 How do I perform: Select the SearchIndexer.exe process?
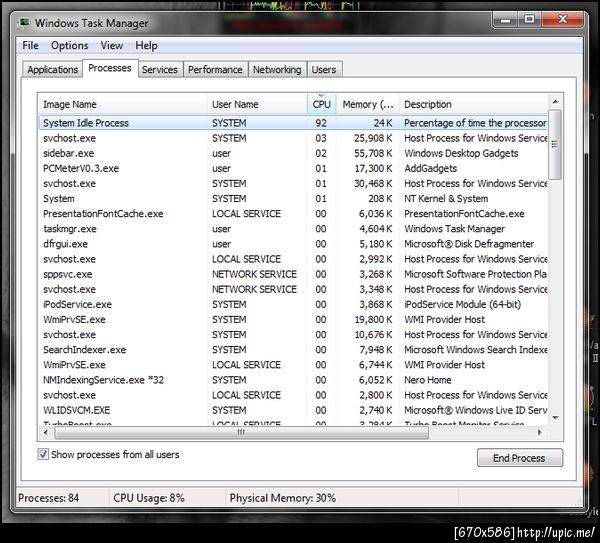click(x=293, y=350)
